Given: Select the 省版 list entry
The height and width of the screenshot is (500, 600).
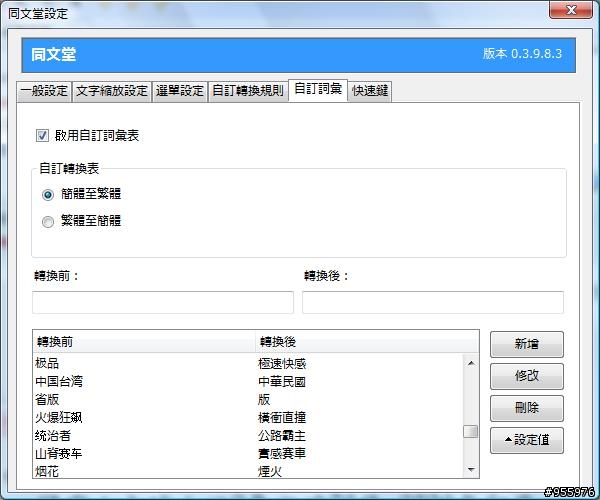Looking at the screenshot, I should [x=249, y=400].
